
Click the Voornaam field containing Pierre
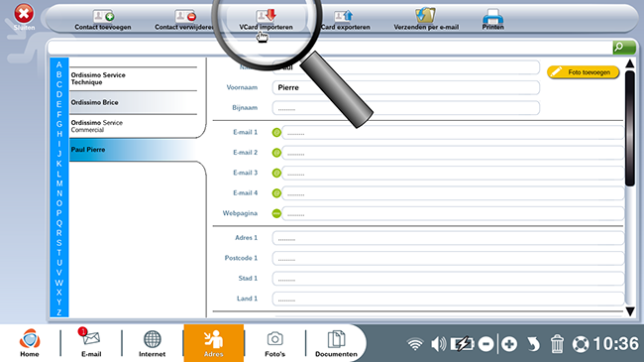point(406,87)
